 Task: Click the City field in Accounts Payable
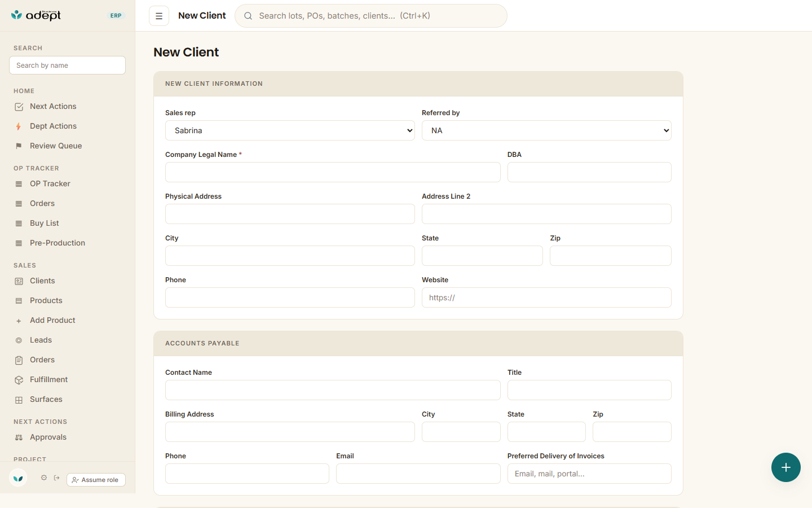(x=461, y=432)
